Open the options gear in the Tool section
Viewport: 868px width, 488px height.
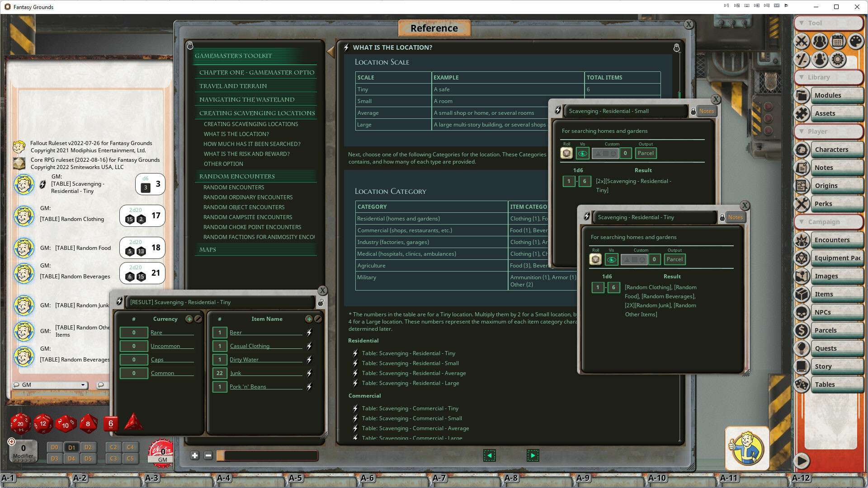(x=838, y=60)
